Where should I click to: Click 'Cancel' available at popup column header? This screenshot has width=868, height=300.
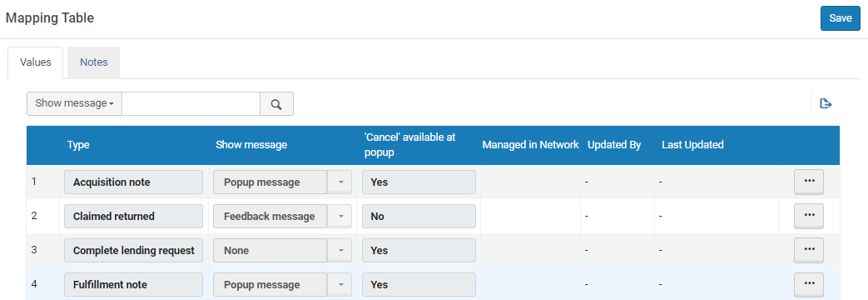point(409,145)
